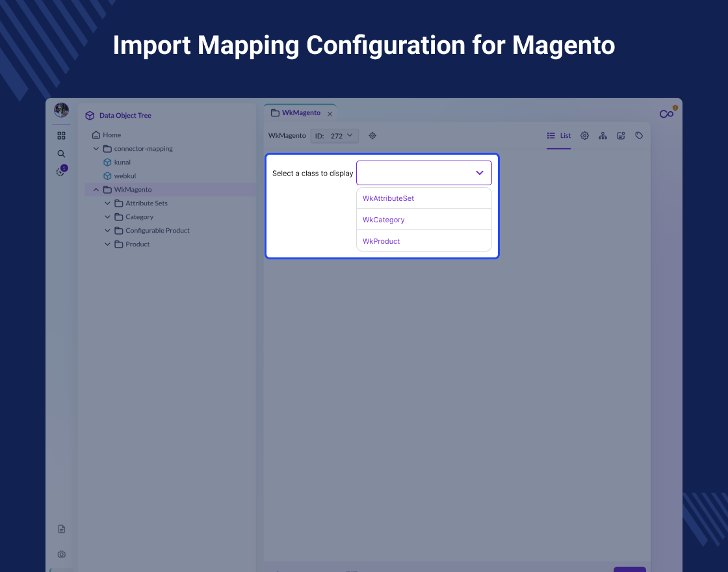
Task: Switch to the List tab
Action: point(558,136)
